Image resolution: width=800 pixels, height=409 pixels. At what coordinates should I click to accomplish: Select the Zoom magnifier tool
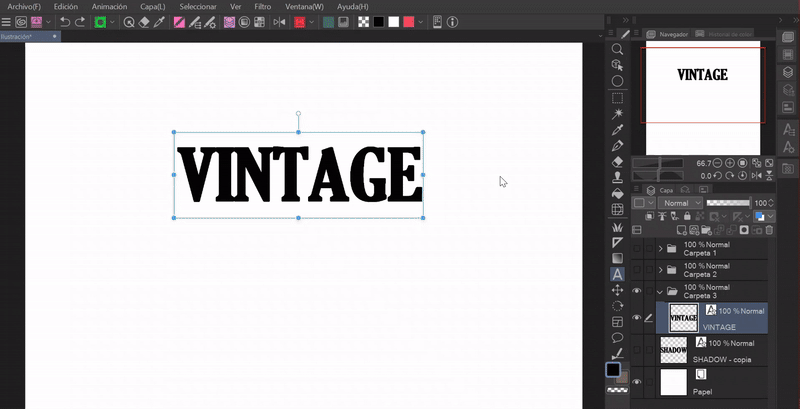click(617, 49)
